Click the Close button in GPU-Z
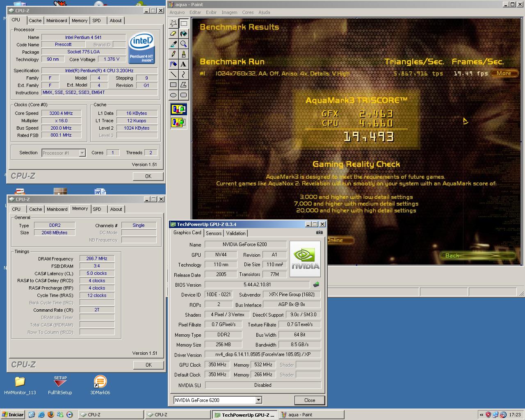 coord(310,400)
